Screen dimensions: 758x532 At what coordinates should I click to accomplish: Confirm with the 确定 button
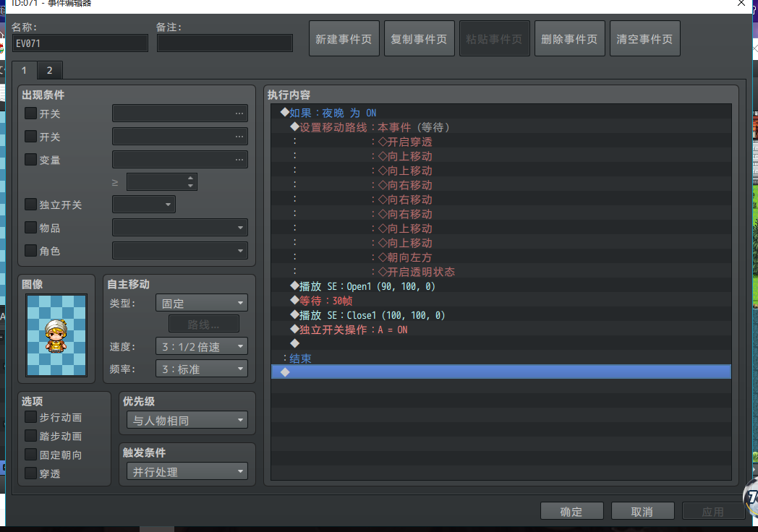pos(571,511)
